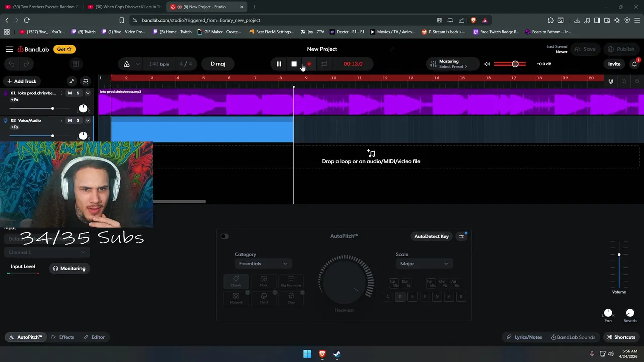644x362 pixels.
Task: Open the track collapse icon beside automation
Action: (86, 81)
